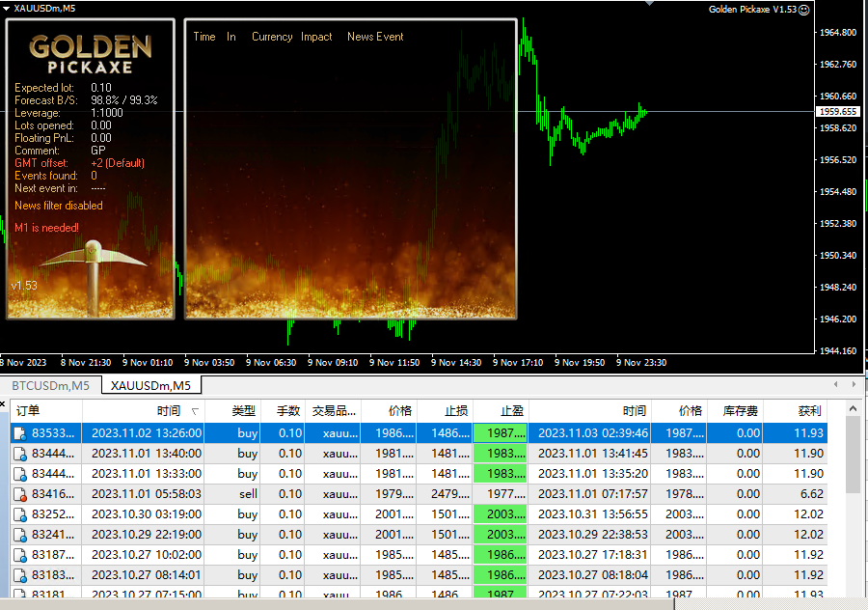Click the Impact column heading in news panel

(316, 37)
